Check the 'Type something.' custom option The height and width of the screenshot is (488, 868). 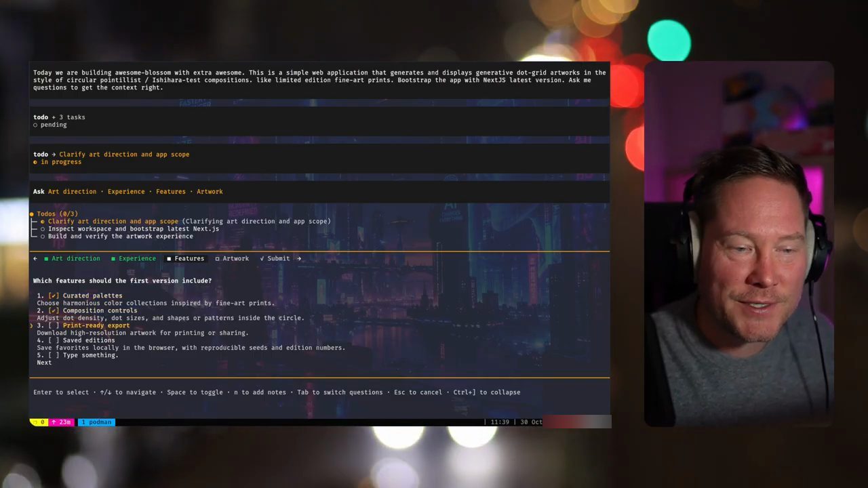click(54, 355)
